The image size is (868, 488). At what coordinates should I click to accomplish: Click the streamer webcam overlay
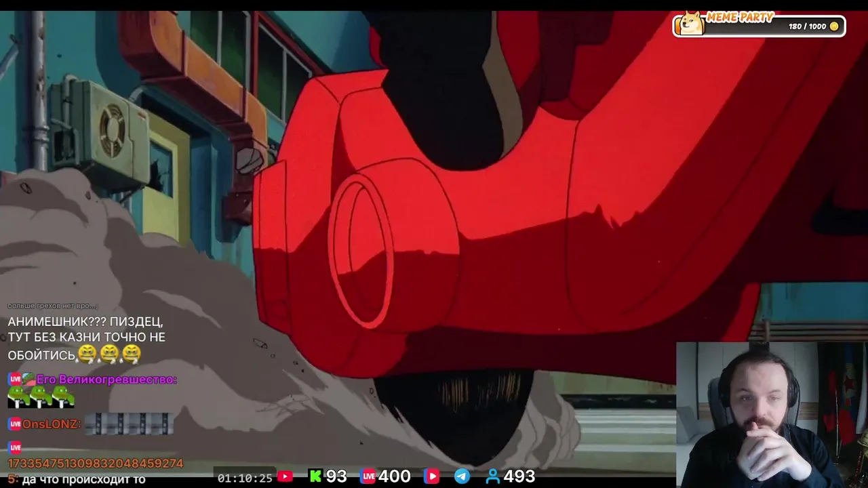pos(772,415)
